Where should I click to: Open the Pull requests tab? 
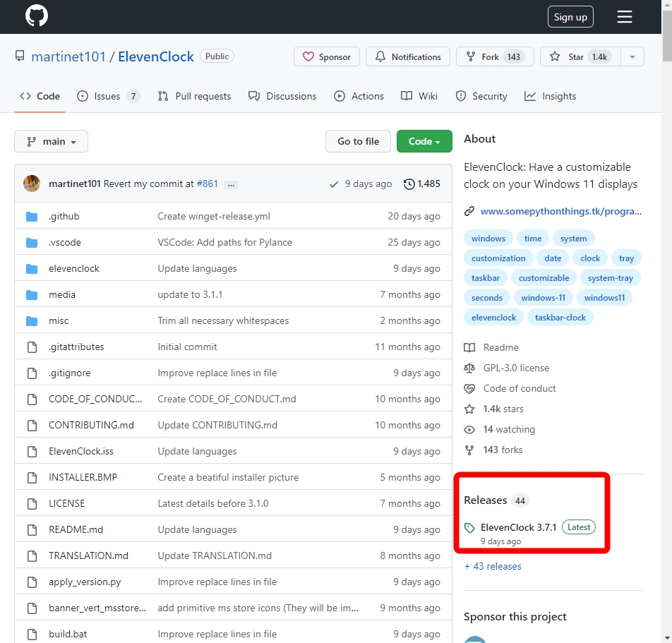coord(195,96)
